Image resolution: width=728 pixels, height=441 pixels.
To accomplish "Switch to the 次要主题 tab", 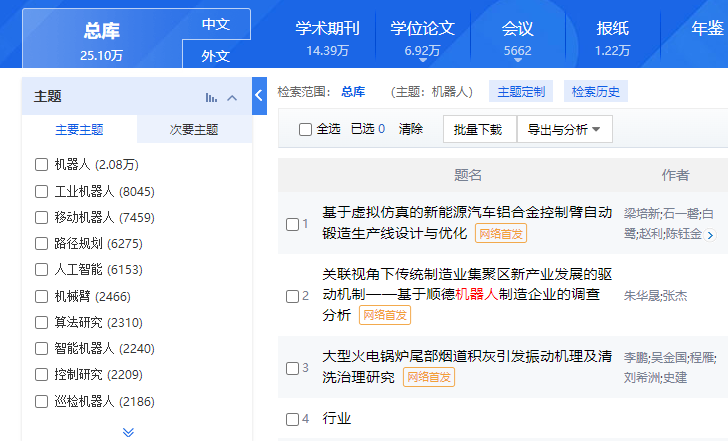I will click(x=194, y=130).
